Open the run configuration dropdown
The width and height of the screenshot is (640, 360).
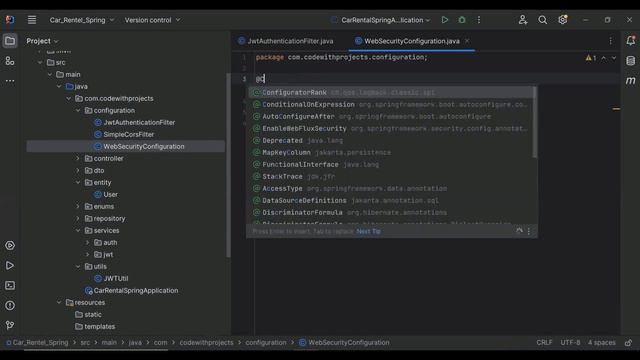pos(381,20)
